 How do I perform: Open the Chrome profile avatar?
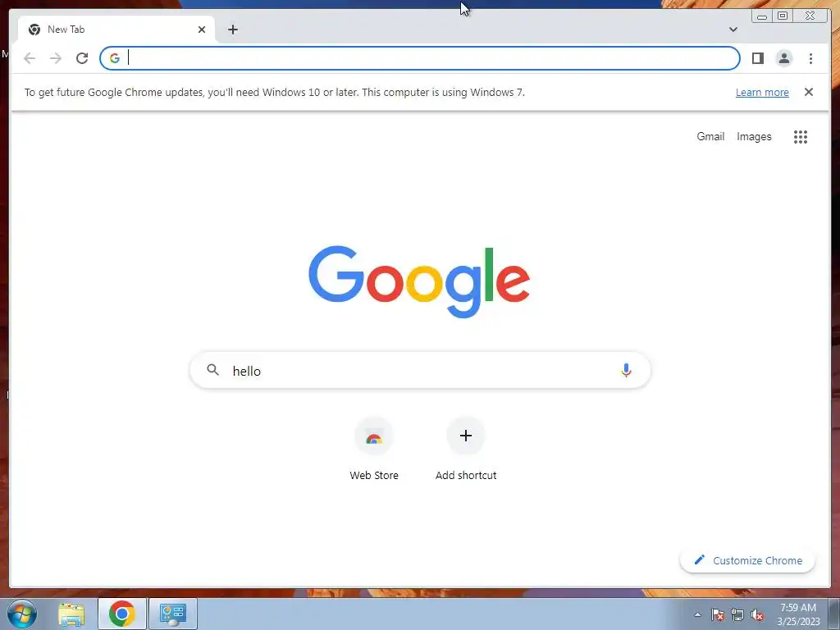pos(783,58)
